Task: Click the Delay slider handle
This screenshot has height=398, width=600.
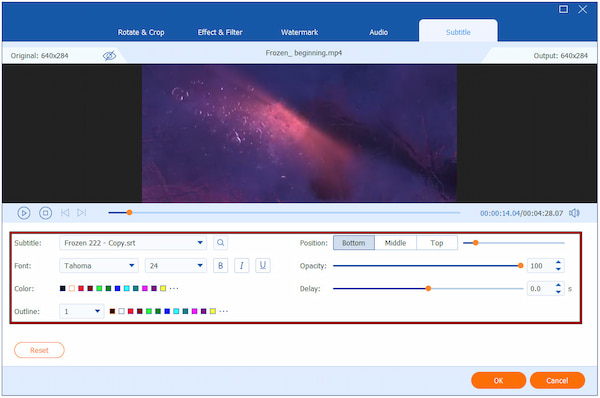Action: 428,289
